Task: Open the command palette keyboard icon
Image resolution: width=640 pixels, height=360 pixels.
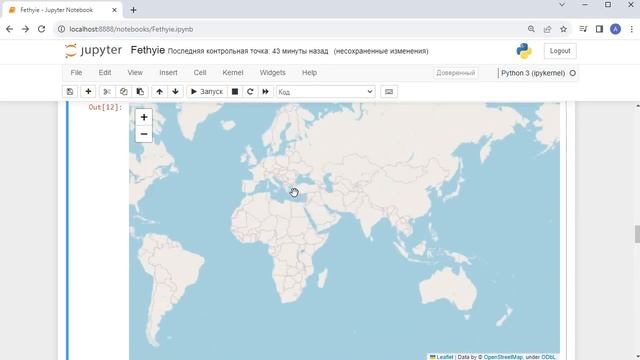Action: [389, 92]
